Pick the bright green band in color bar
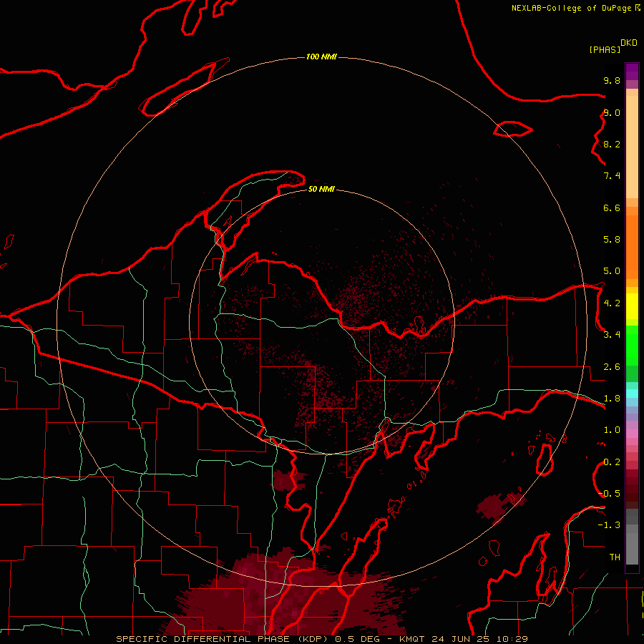Viewport: 644px width, 644px height. click(x=632, y=345)
